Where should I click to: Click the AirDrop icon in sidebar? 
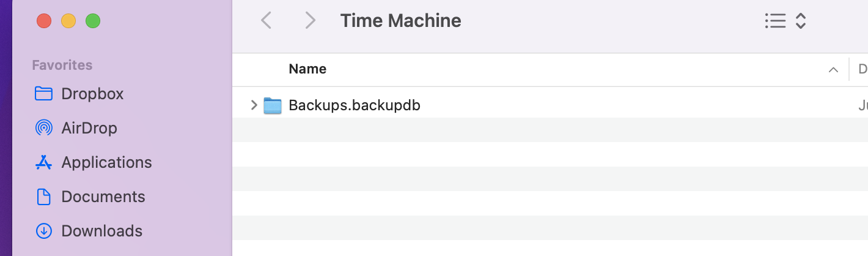[43, 128]
